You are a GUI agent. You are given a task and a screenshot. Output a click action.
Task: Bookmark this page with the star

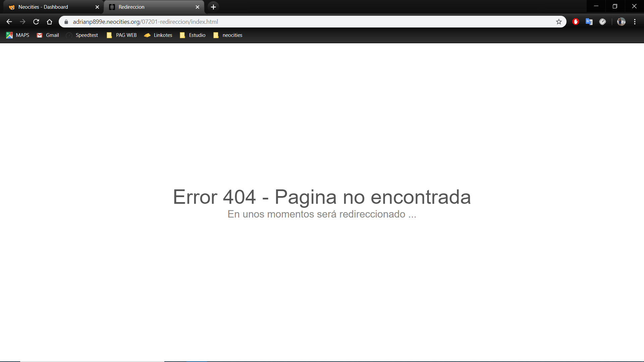click(x=559, y=22)
